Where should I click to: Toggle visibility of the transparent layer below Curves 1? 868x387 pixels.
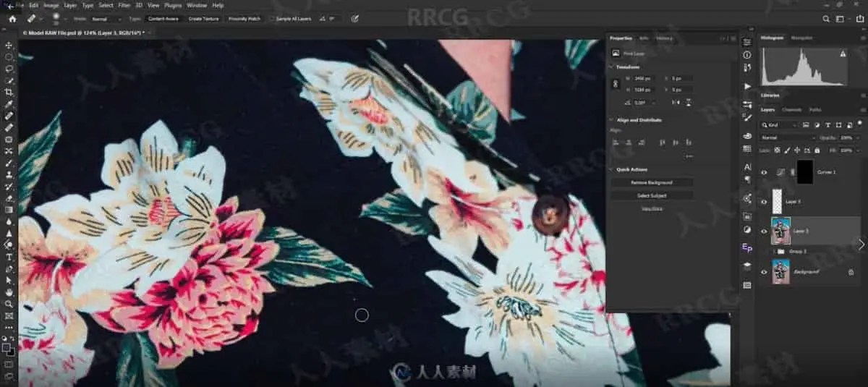point(765,201)
